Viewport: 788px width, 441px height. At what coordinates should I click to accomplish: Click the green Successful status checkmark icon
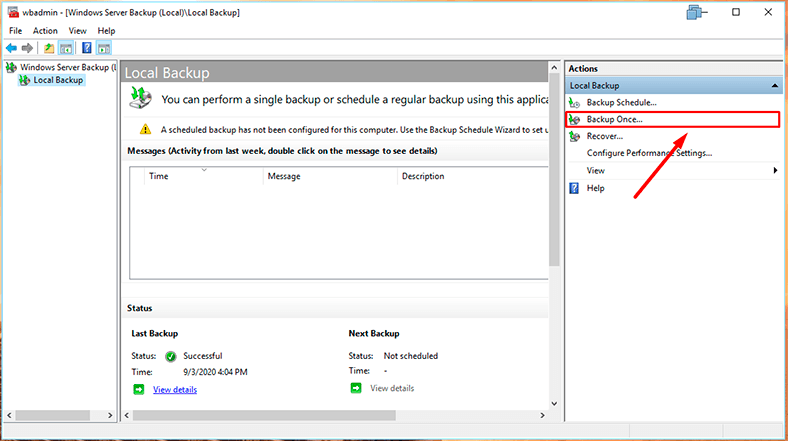(x=171, y=356)
